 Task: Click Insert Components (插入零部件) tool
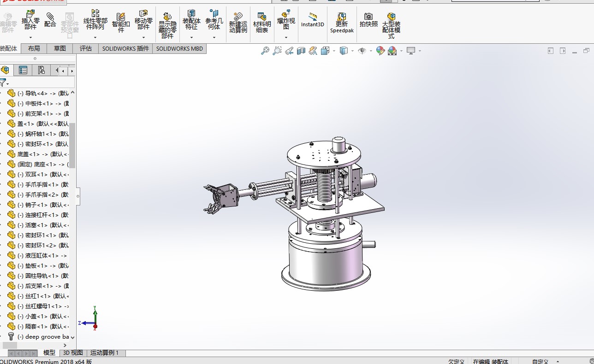(30, 20)
